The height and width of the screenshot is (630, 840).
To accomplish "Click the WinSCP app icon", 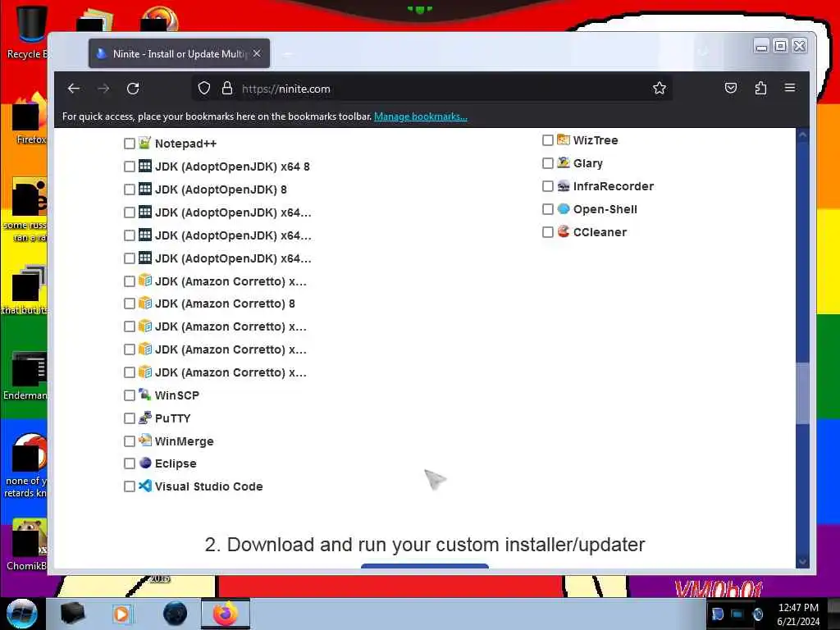I will [x=144, y=395].
